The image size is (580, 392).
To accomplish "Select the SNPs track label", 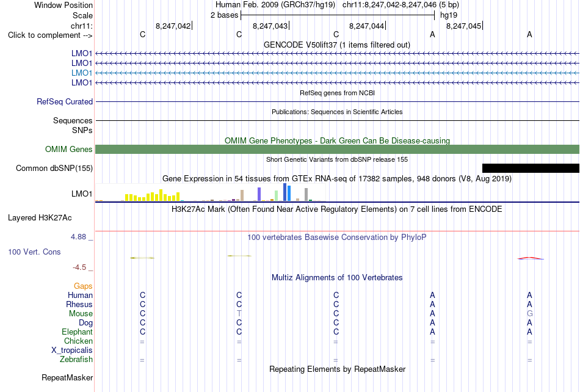I will (82, 130).
